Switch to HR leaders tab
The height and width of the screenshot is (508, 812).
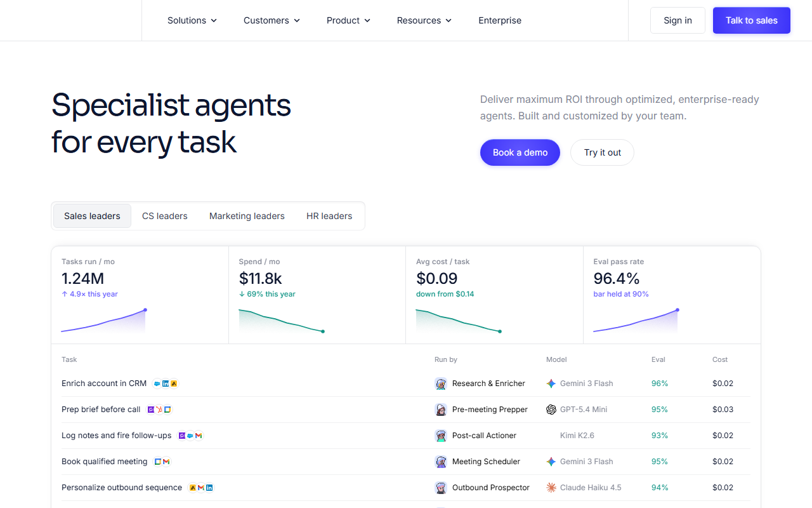coord(329,216)
